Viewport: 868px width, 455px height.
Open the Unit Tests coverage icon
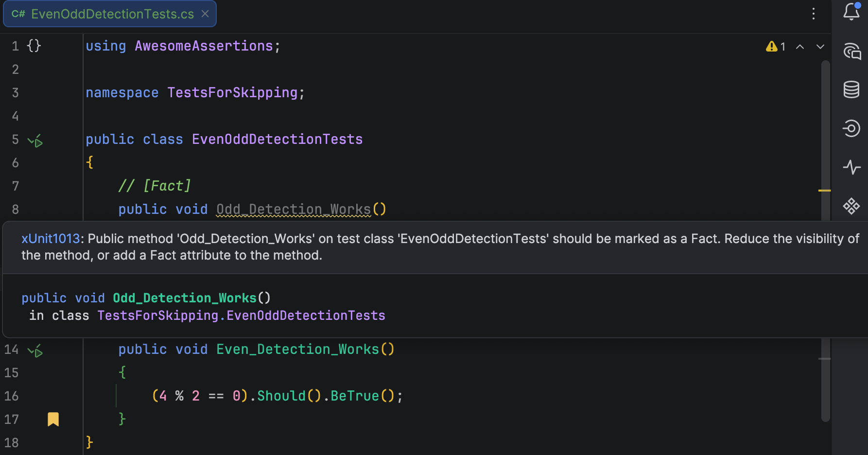coord(851,128)
